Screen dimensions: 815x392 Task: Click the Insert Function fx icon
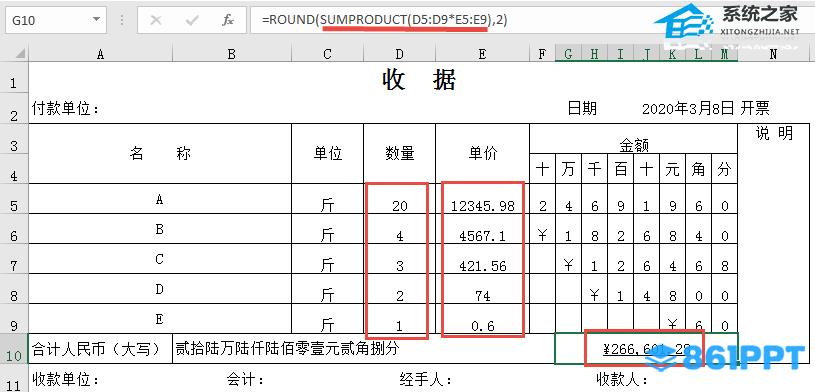[228, 20]
